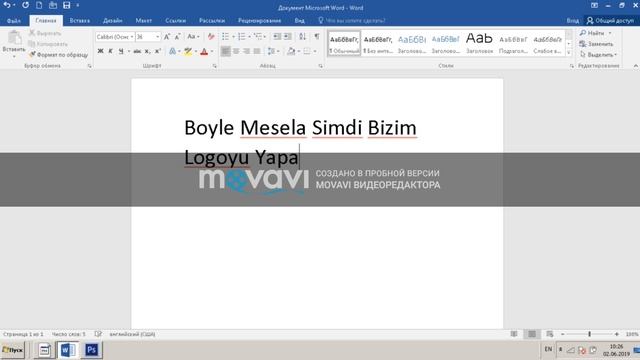640x360 pixels.
Task: Switch to the Photoshop taskbar icon
Action: point(91,350)
